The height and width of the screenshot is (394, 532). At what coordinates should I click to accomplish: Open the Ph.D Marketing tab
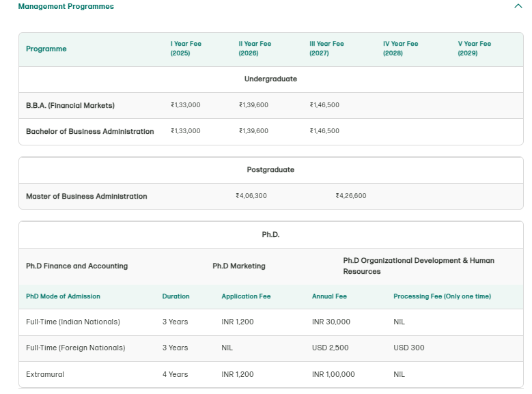(x=238, y=266)
